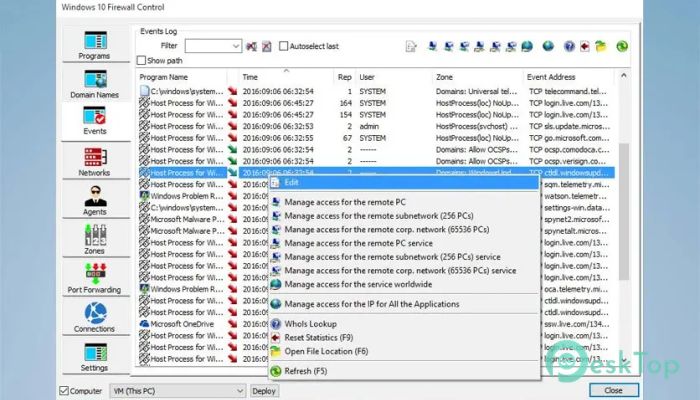This screenshot has height=400, width=700.
Task: Open the Zones section
Action: click(x=94, y=239)
